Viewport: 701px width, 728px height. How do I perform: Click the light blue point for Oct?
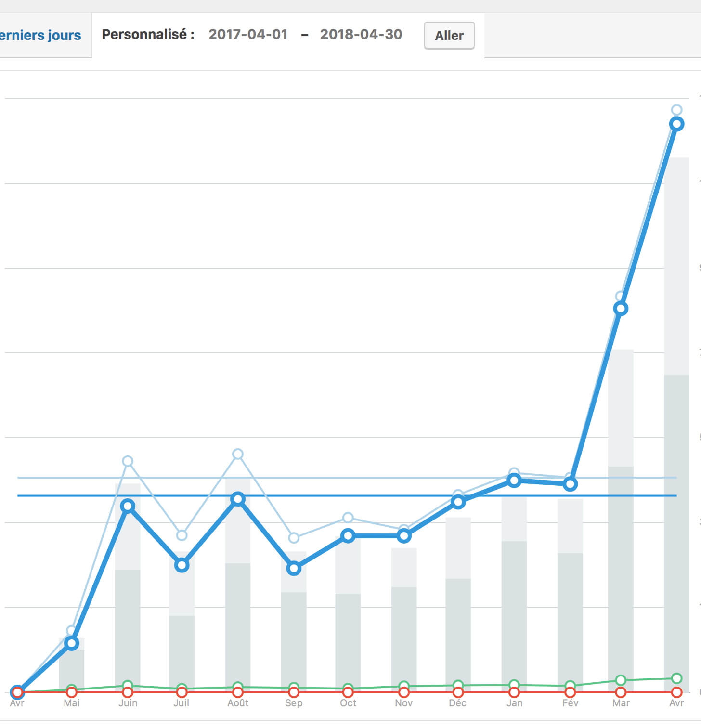(348, 518)
